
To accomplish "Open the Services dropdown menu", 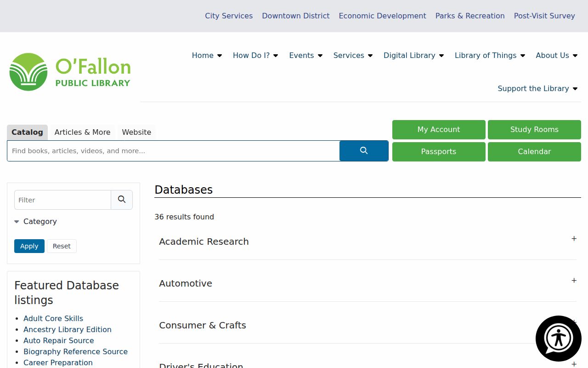I will [353, 55].
